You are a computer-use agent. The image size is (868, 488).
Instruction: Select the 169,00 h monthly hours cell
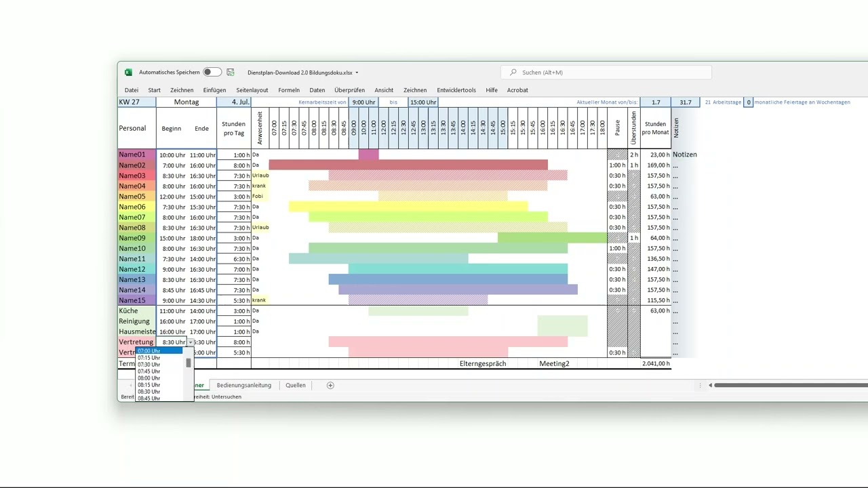(656, 165)
